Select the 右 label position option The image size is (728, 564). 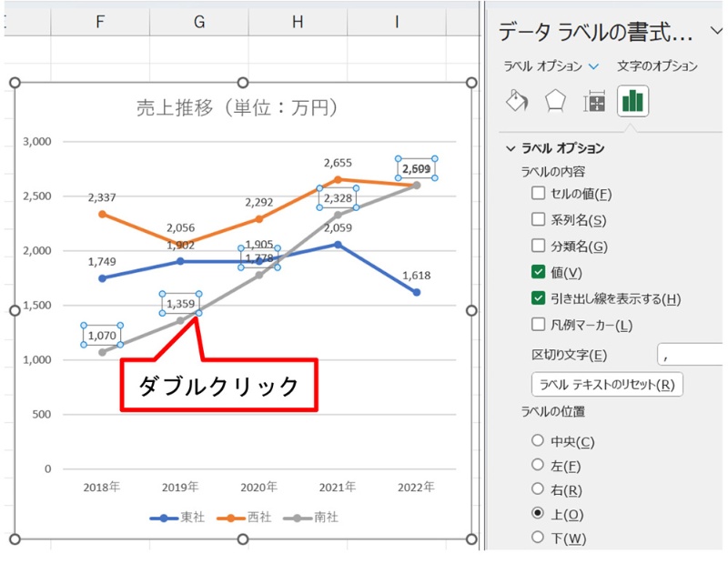(538, 489)
